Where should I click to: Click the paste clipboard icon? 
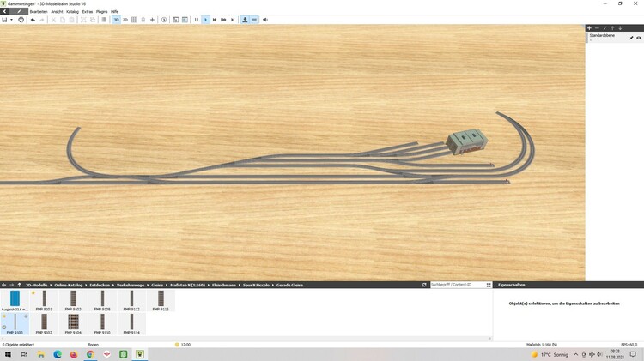click(x=71, y=20)
